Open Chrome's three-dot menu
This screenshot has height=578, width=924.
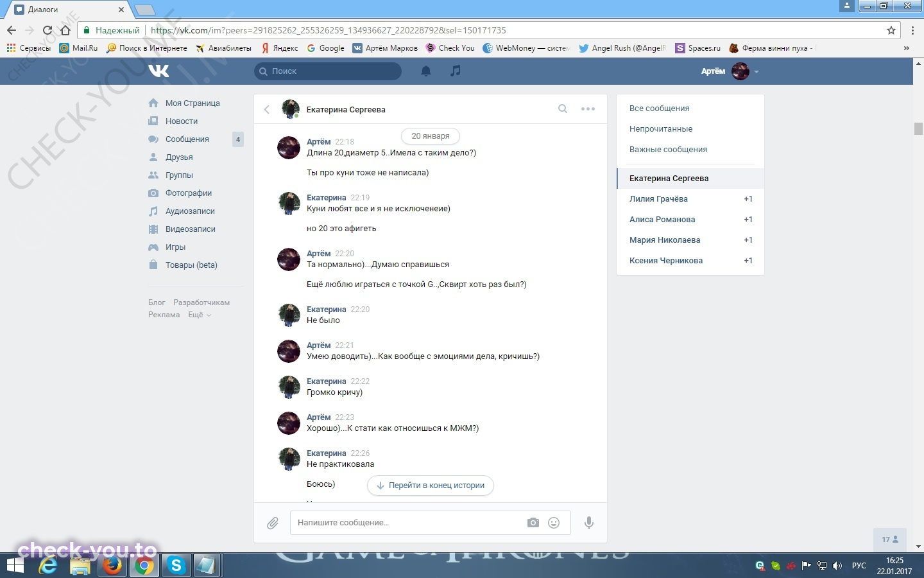[x=912, y=30]
